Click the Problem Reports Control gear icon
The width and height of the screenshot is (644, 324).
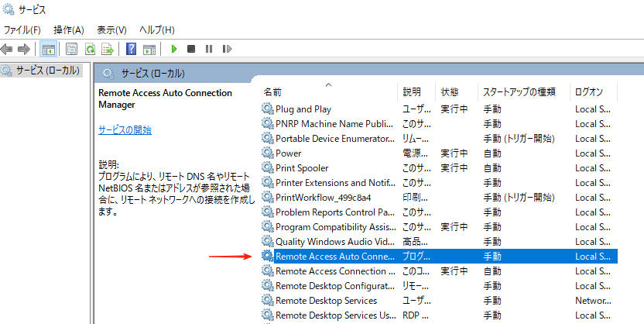(x=267, y=212)
